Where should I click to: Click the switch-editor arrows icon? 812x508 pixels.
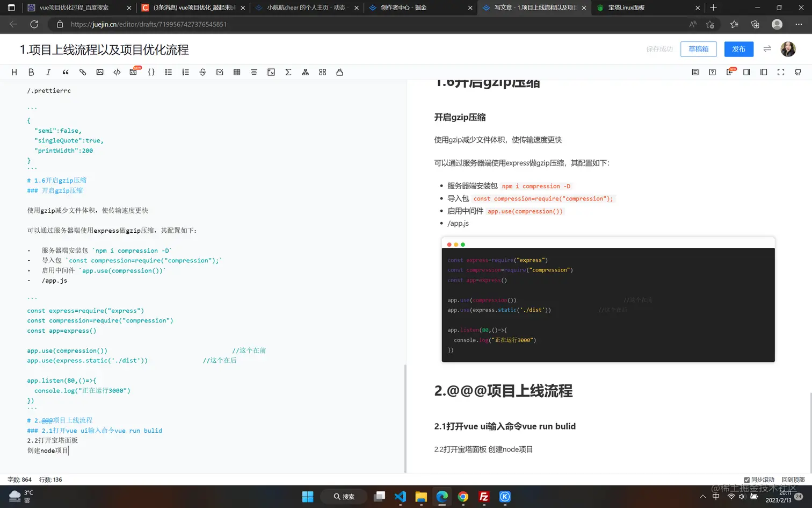767,49
